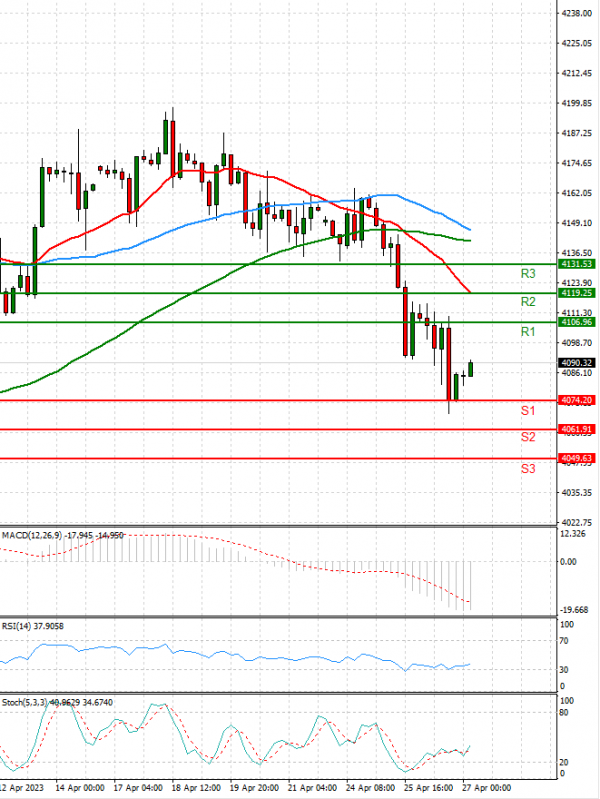Select the 4061.91 support price tag
Screen dimensions: 600x799
click(x=576, y=429)
